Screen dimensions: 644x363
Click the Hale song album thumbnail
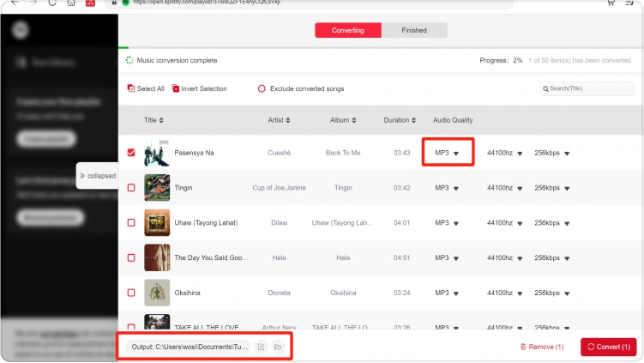coord(157,257)
